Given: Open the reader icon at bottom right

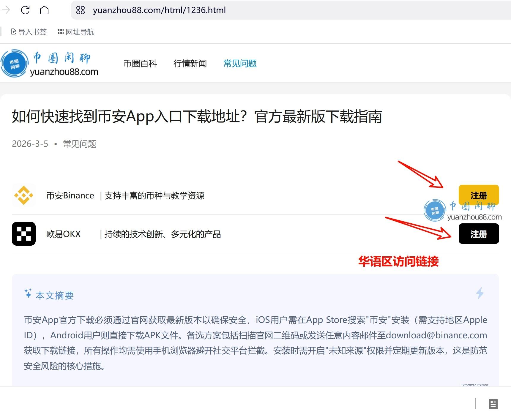Looking at the screenshot, I should coord(493,404).
